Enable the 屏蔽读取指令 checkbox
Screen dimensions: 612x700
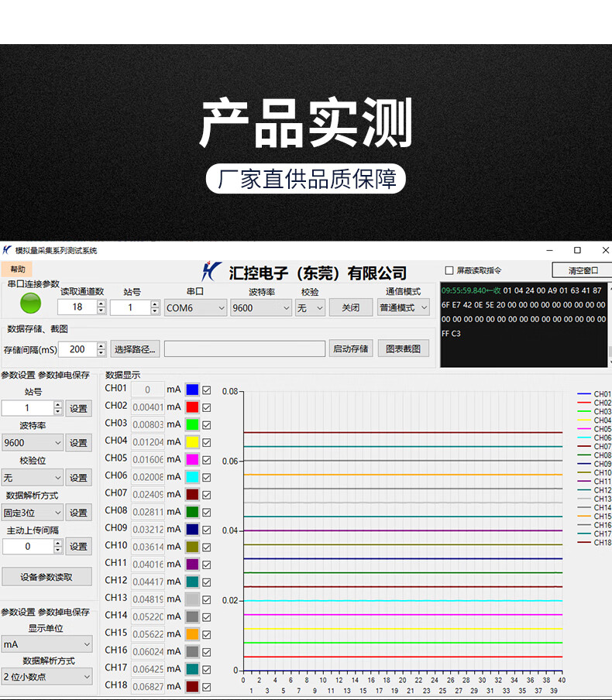click(x=449, y=270)
